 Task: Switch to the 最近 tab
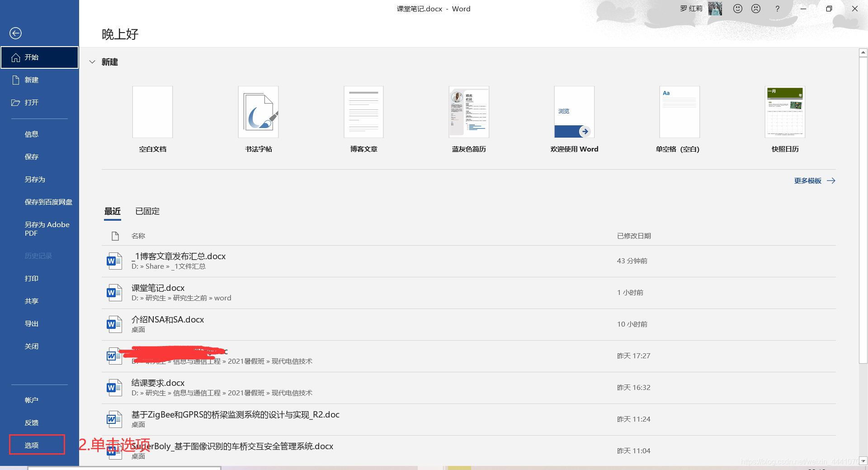coord(113,211)
